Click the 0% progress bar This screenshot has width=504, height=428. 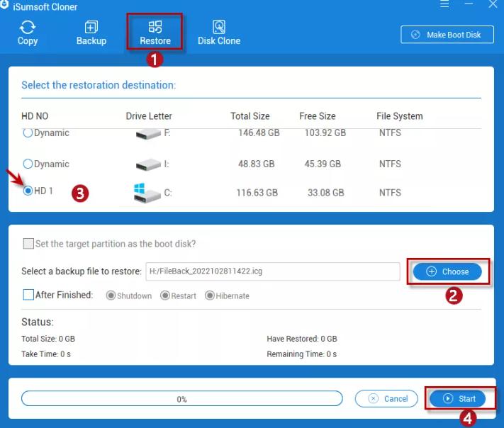tap(182, 399)
